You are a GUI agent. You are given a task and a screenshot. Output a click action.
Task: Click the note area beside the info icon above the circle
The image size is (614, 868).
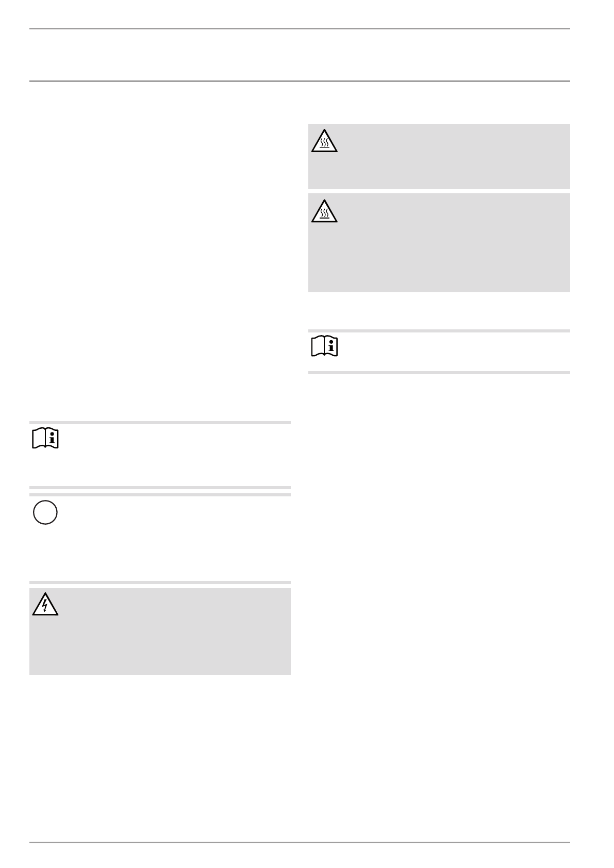pyautogui.click(x=175, y=455)
